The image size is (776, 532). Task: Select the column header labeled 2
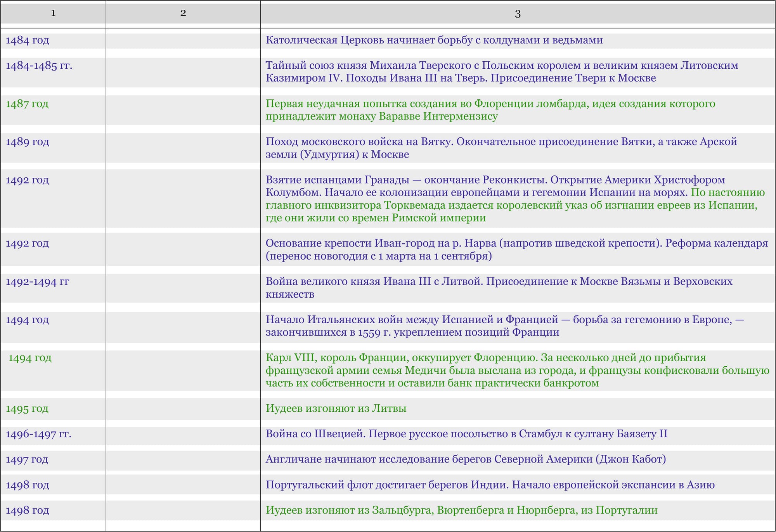[183, 13]
